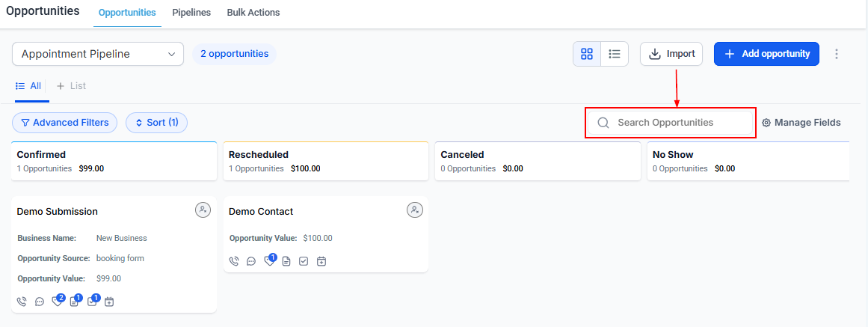
Task: Open the Advanced Filters panel
Action: (x=64, y=123)
